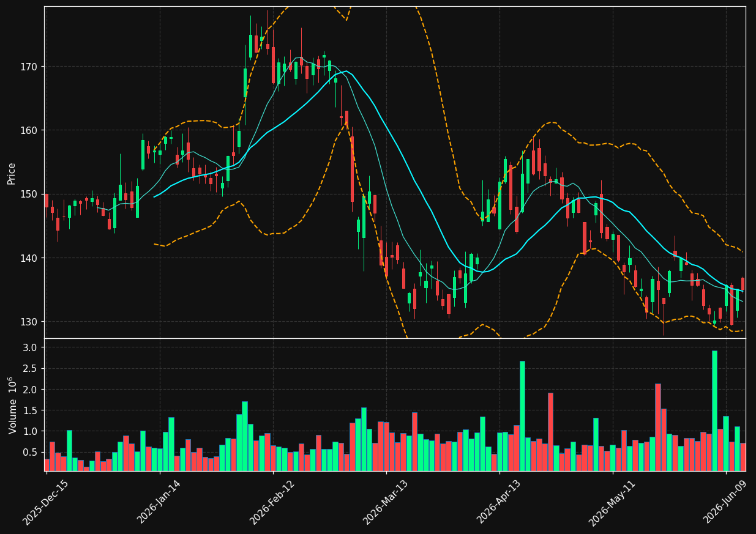Click the 2026-May-11 date label
This screenshot has height=534, width=756.
(x=612, y=501)
